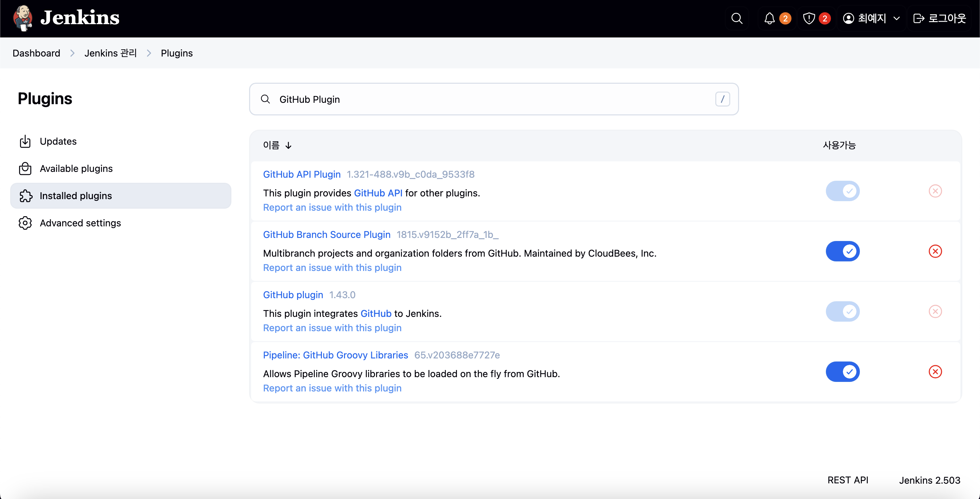Click the Advanced settings gear icon
Image resolution: width=980 pixels, height=499 pixels.
click(25, 223)
